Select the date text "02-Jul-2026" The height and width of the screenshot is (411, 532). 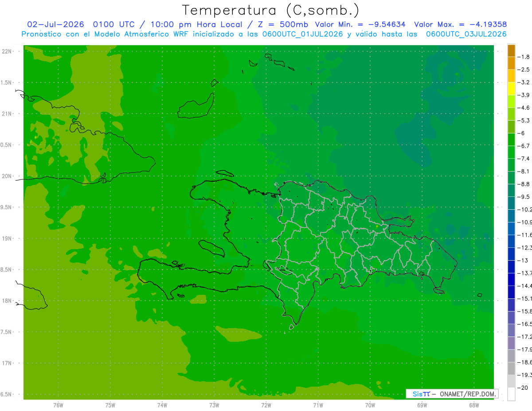pyautogui.click(x=55, y=24)
